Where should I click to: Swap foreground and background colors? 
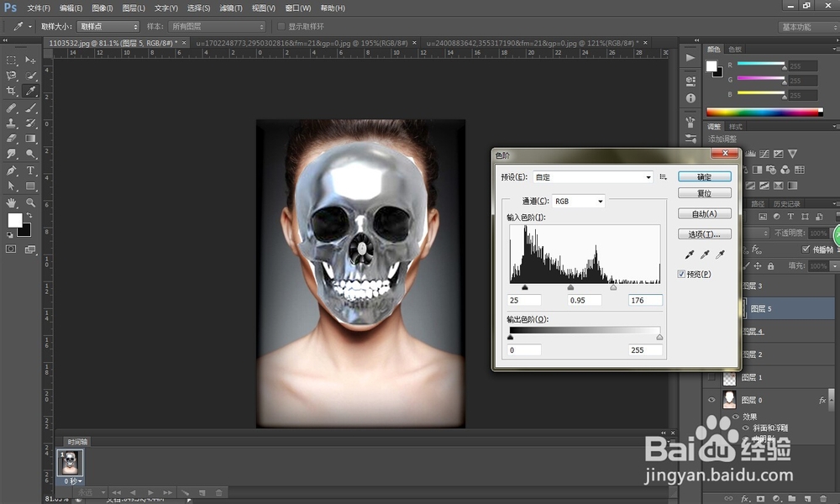click(x=29, y=215)
